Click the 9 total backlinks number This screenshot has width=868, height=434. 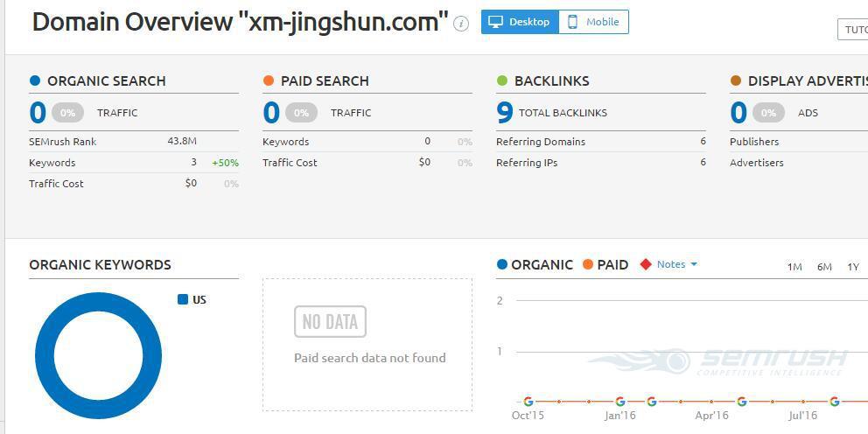(504, 113)
